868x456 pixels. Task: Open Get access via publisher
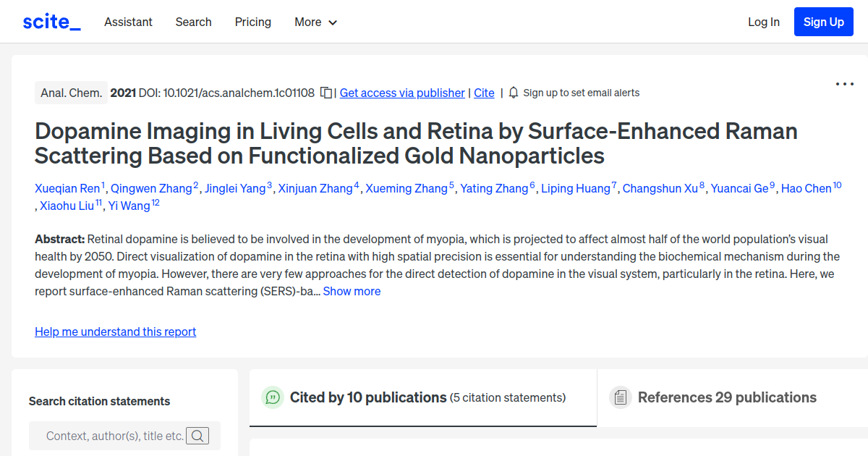pyautogui.click(x=402, y=93)
